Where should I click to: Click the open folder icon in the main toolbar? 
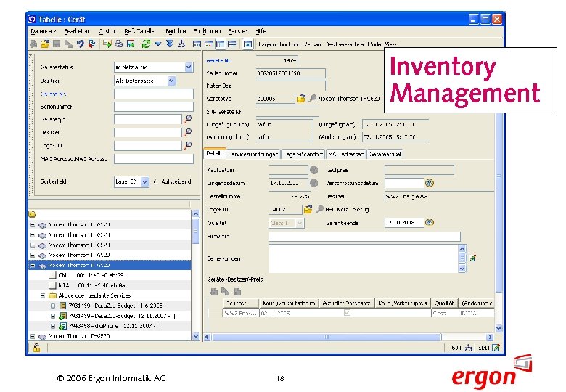point(45,44)
